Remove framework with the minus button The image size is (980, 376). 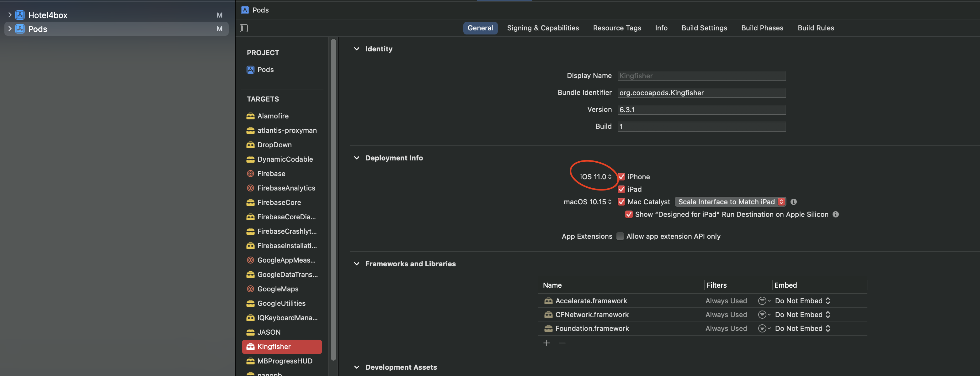point(562,343)
